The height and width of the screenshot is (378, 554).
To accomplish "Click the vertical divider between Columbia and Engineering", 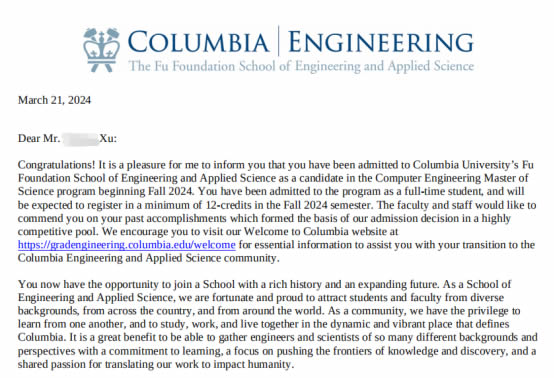I will click(279, 41).
